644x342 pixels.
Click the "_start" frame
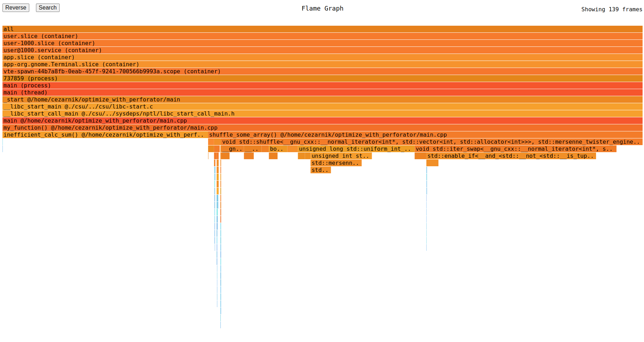[317, 99]
